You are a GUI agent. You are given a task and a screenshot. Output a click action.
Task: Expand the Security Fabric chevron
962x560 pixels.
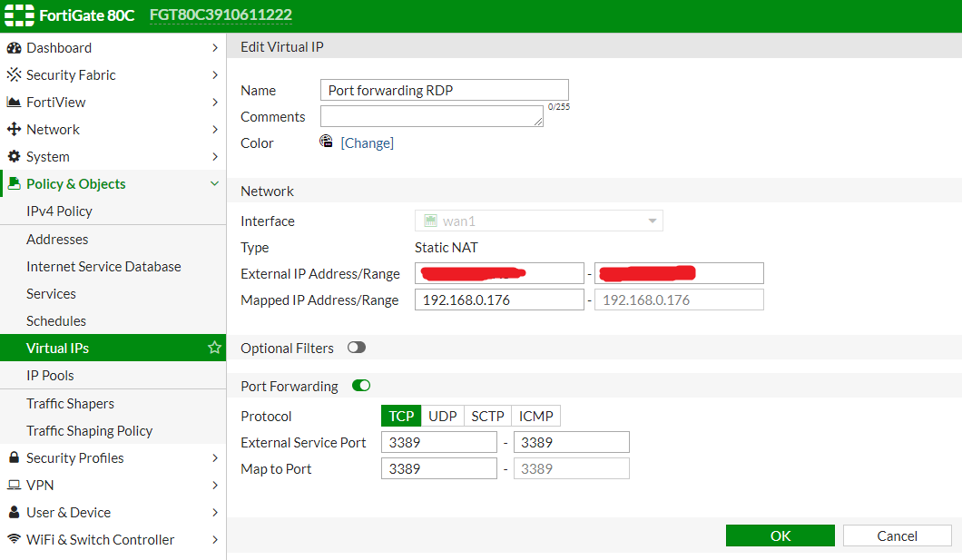(x=215, y=74)
